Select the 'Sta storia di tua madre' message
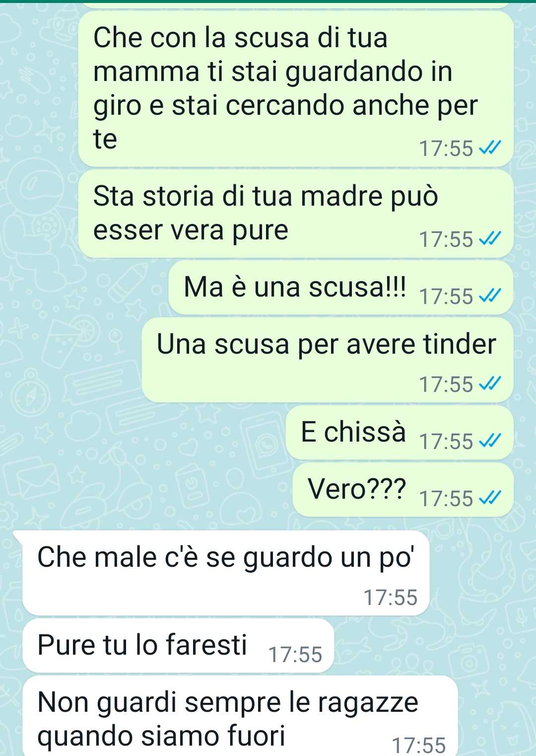Screen dimensions: 536x756 click(x=296, y=214)
